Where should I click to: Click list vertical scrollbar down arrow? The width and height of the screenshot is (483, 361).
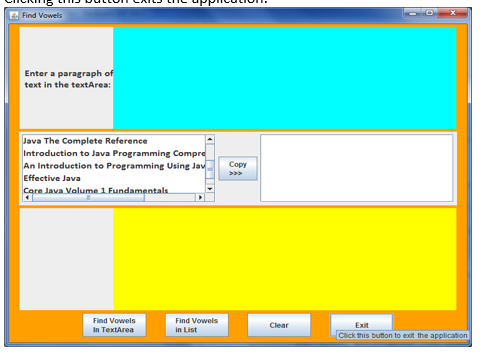tap(210, 189)
